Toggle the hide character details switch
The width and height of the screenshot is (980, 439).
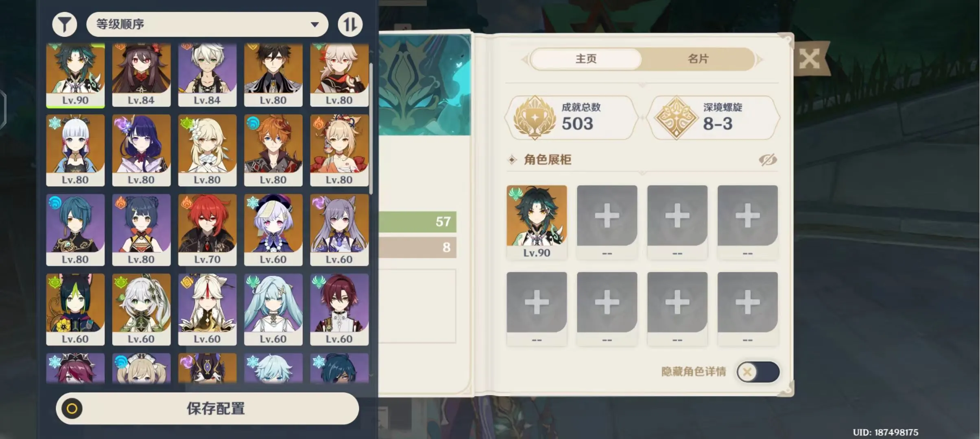coord(758,372)
